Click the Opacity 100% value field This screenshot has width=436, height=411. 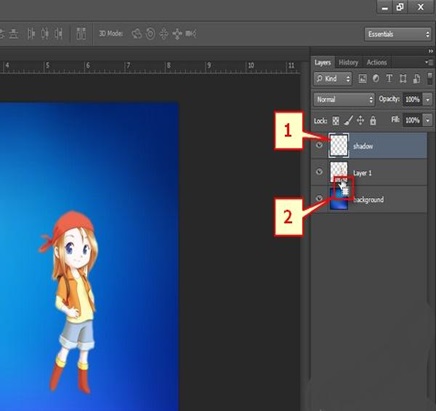coord(412,99)
